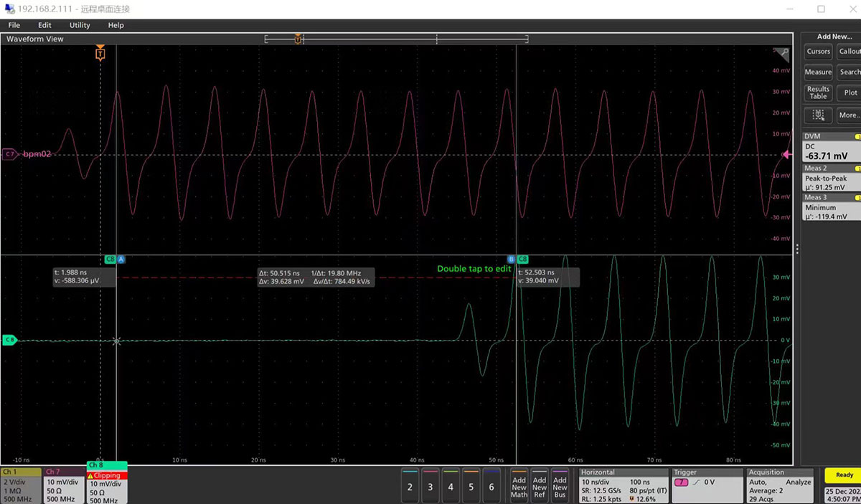This screenshot has height=504, width=861.
Task: Select the green C8 channel handle
Action: (9, 340)
